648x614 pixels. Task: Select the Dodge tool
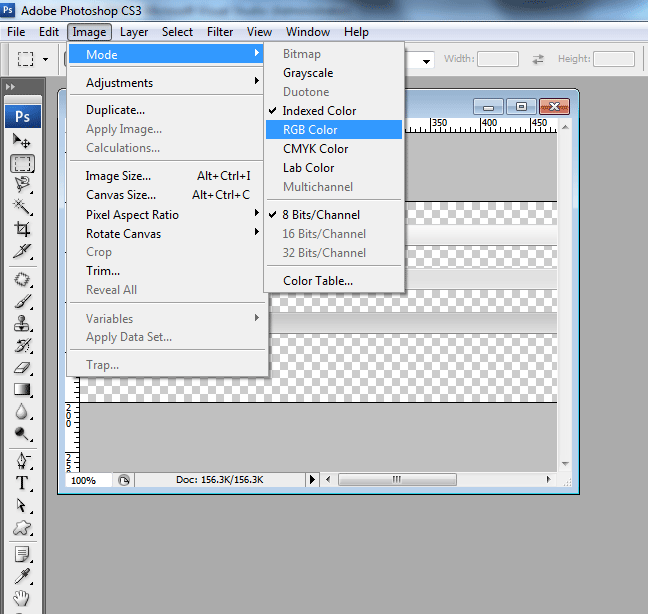22,433
